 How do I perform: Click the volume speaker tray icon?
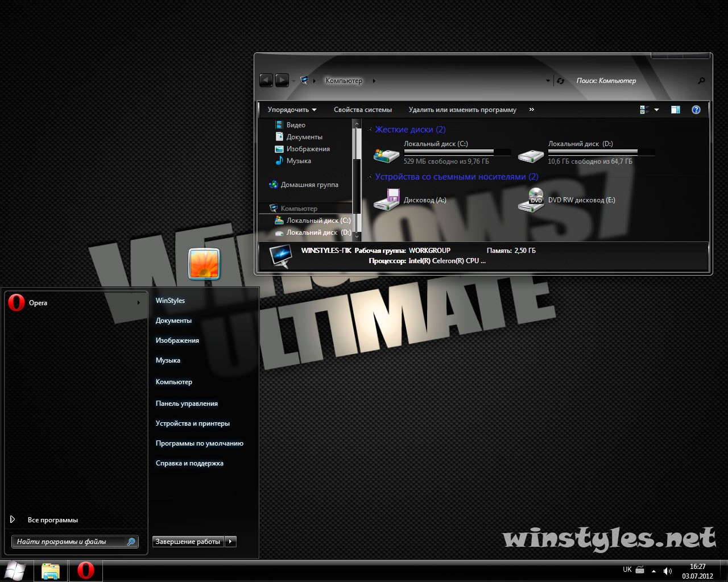point(668,571)
